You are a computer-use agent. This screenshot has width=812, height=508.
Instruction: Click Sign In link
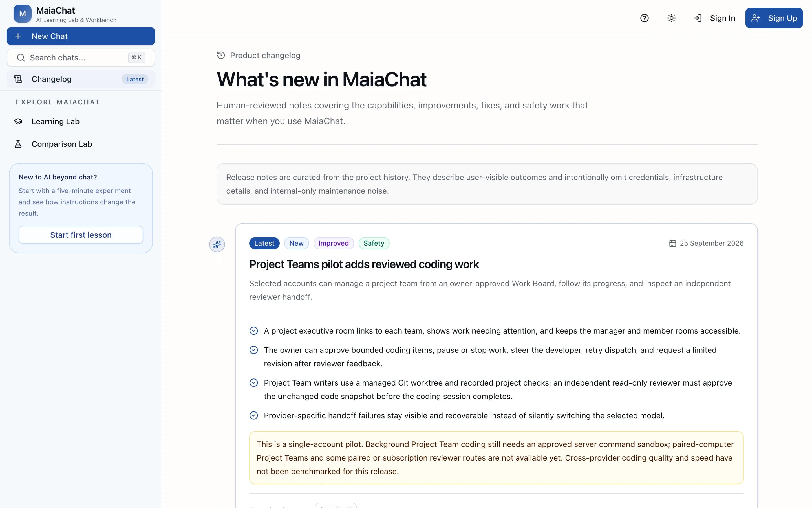click(x=714, y=18)
